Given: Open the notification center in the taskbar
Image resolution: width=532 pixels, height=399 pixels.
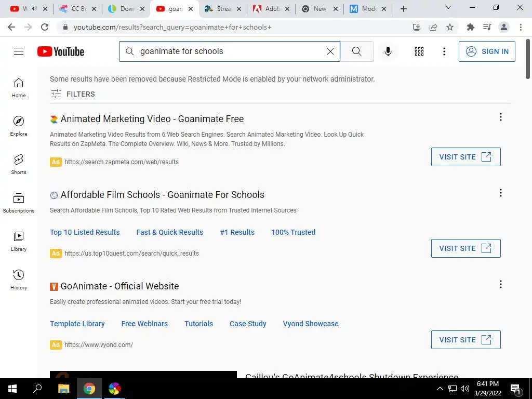Looking at the screenshot, I should pyautogui.click(x=515, y=389).
